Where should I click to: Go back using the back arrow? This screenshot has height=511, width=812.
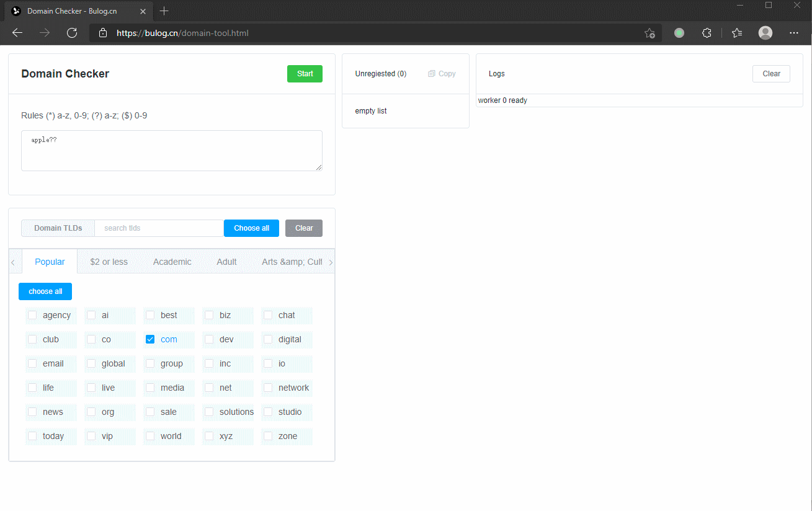click(x=17, y=33)
